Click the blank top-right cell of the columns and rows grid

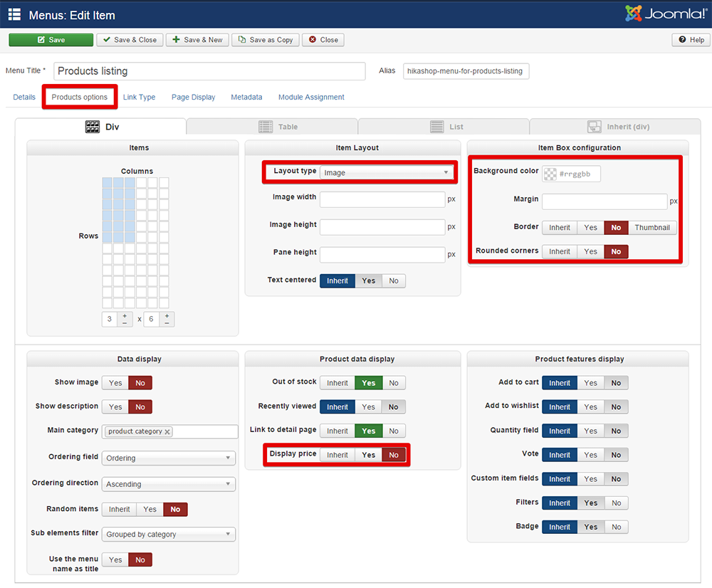pyautogui.click(x=164, y=182)
